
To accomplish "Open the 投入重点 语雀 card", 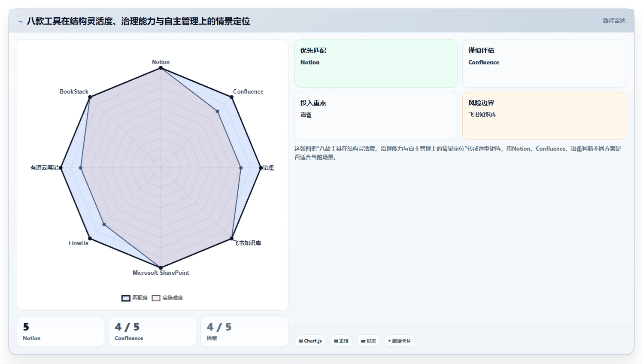I will click(376, 116).
